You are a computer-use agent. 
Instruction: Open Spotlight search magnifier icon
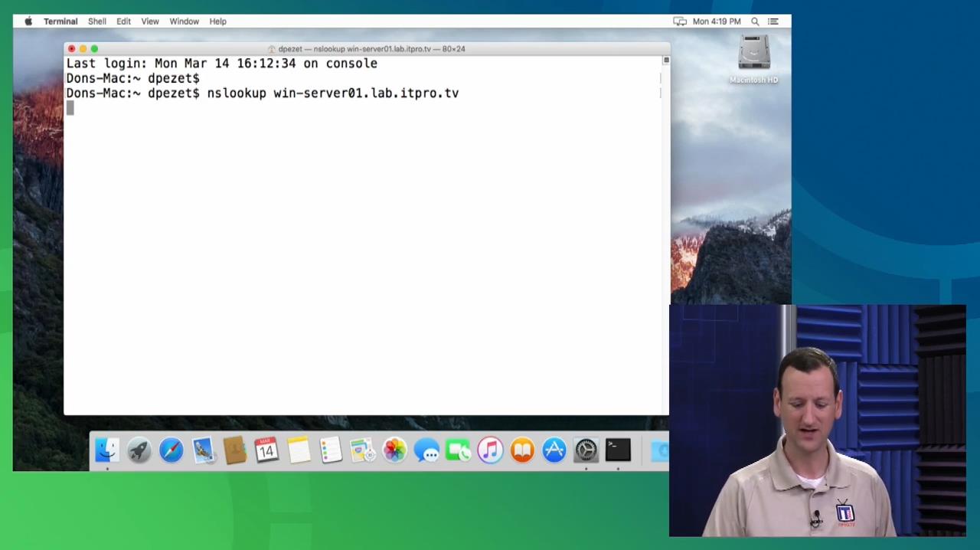tap(755, 21)
